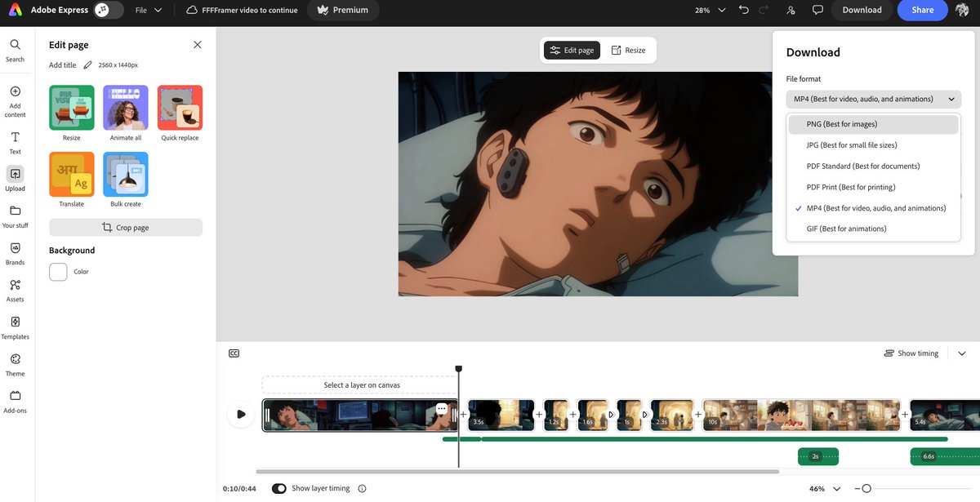This screenshot has width=980, height=502.
Task: Open the Add-ons panel
Action: click(15, 401)
